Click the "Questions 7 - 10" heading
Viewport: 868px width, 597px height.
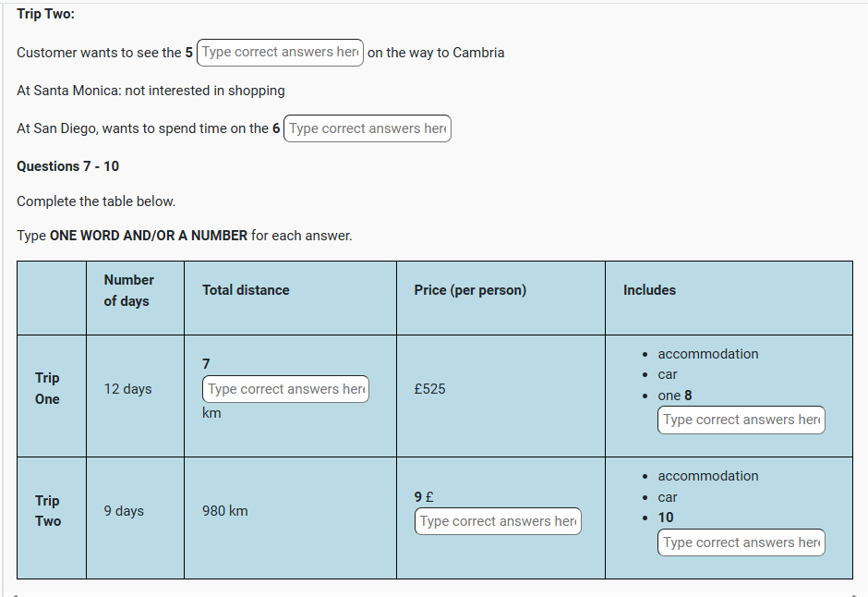pos(67,166)
